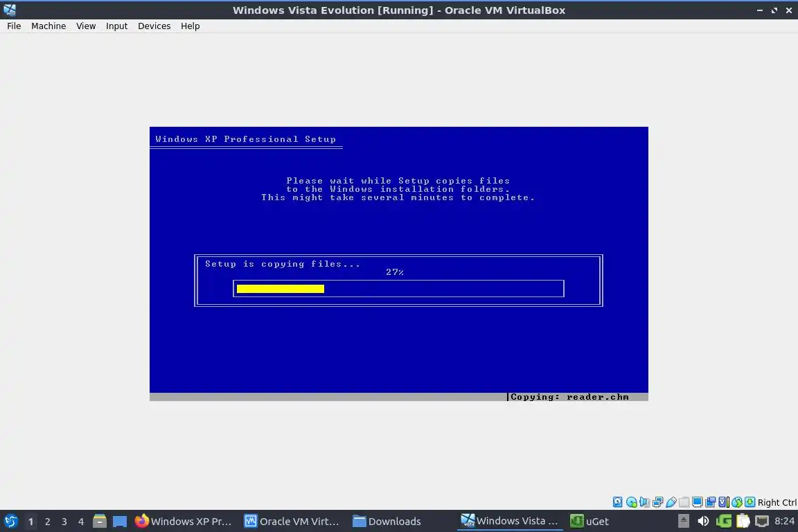The image size is (798, 532).
Task: Click the mouse integration status icon
Action: [x=737, y=502]
